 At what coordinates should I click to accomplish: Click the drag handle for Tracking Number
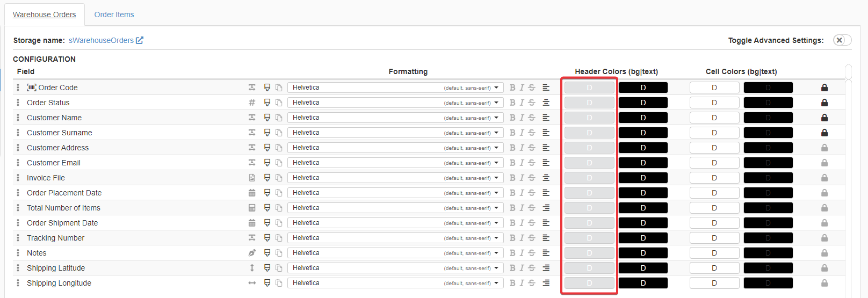[x=18, y=238]
